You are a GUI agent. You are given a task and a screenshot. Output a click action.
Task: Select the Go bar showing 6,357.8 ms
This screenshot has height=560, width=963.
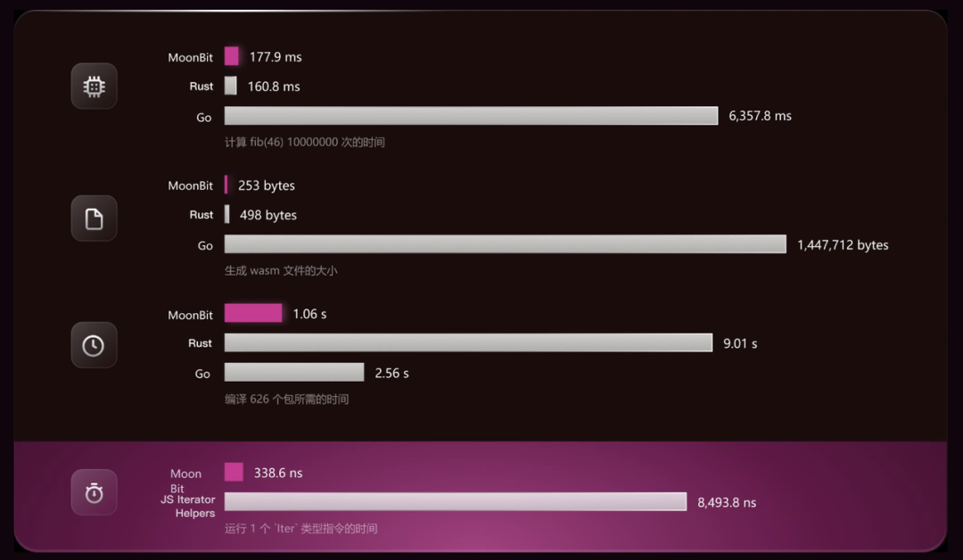[471, 115]
